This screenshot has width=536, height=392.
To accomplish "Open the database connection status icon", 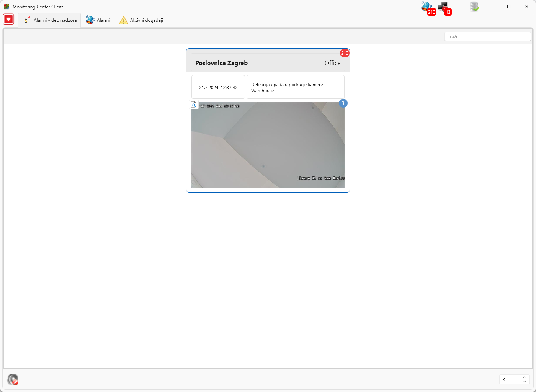I will tap(474, 7).
